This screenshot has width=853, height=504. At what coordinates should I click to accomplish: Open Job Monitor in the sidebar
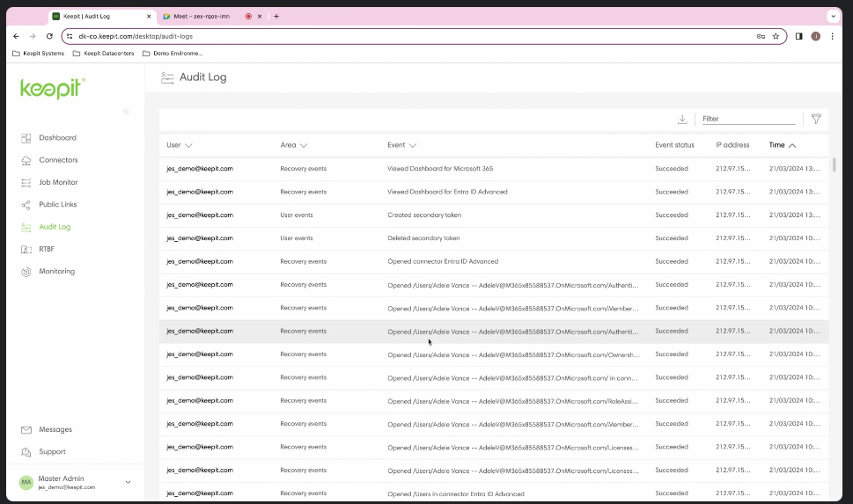coord(58,182)
